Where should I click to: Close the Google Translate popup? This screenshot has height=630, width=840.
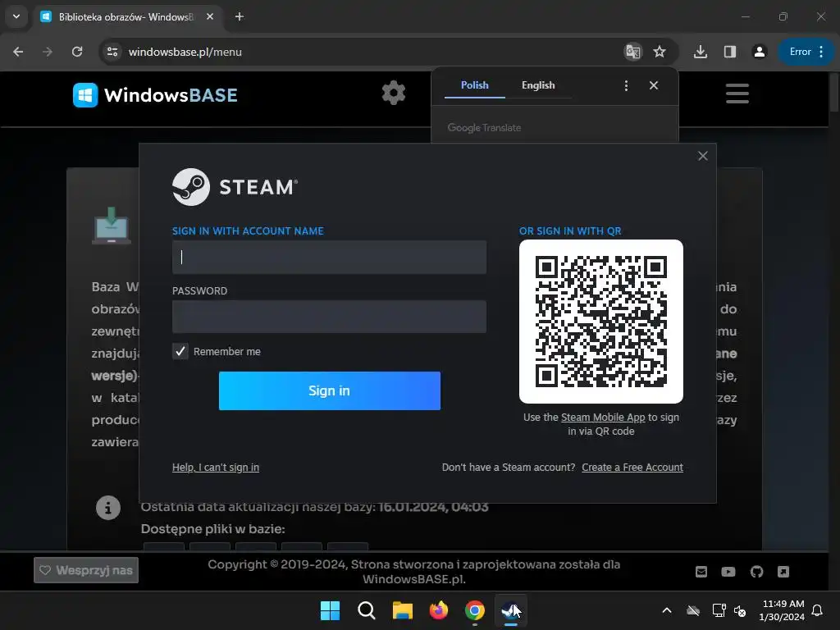[654, 85]
